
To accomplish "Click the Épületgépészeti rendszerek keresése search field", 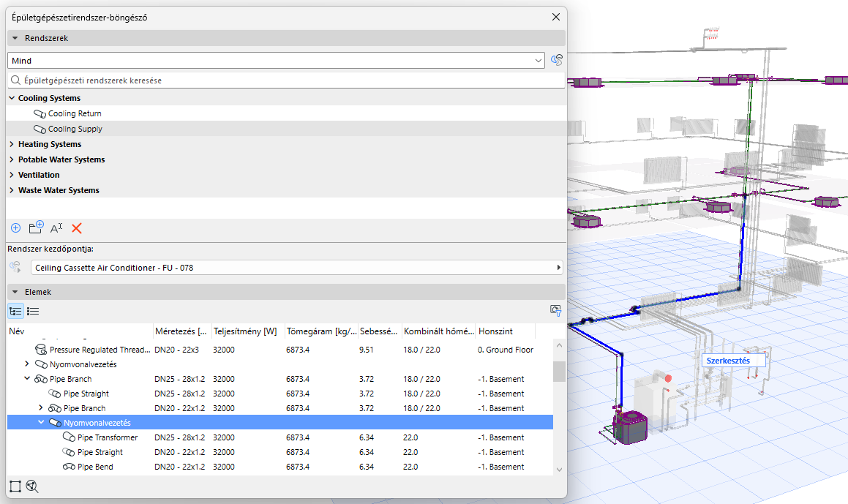I will [x=286, y=80].
